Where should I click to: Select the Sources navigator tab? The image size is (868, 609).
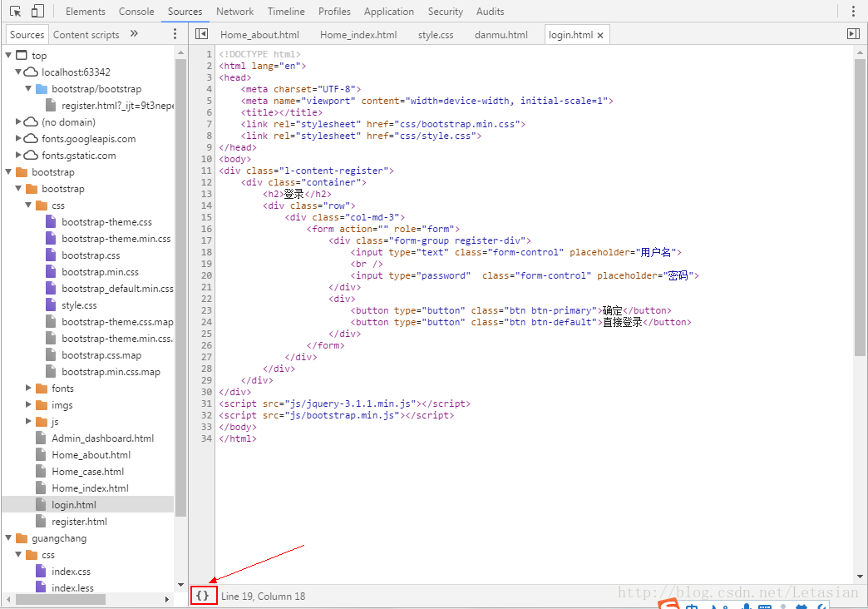pos(27,34)
